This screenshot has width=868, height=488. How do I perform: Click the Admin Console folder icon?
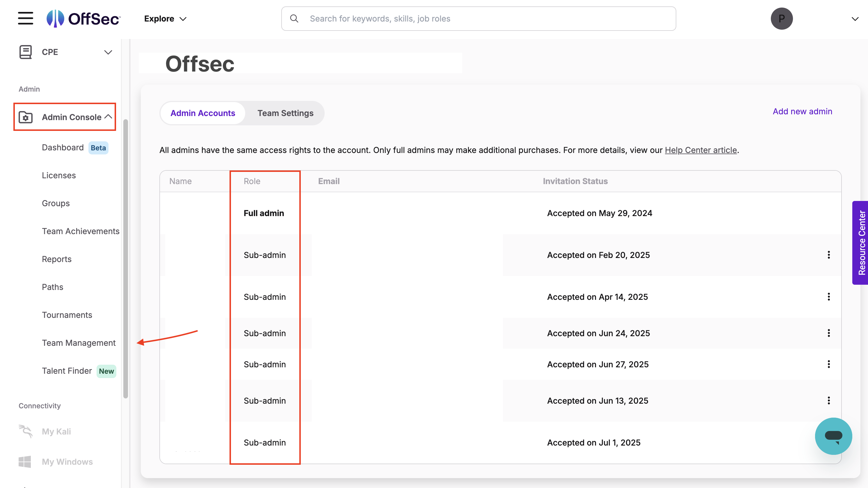coord(26,117)
